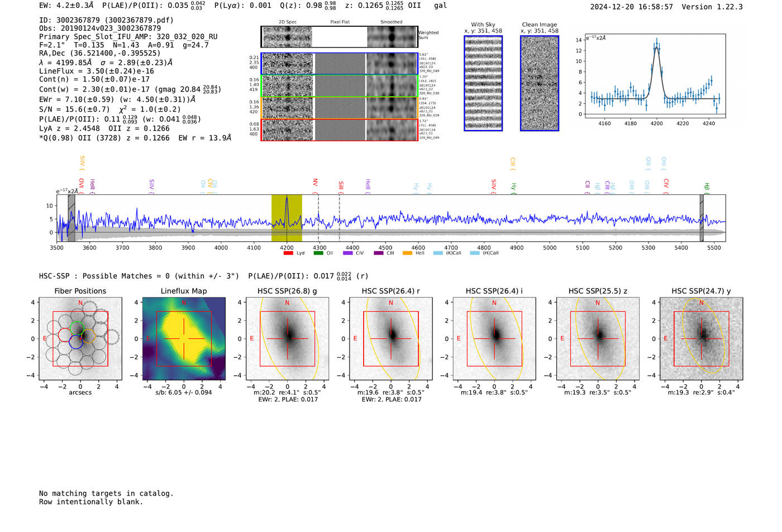Click the OII green legend swatch
Screen dimensions: 782x532
tap(318, 253)
